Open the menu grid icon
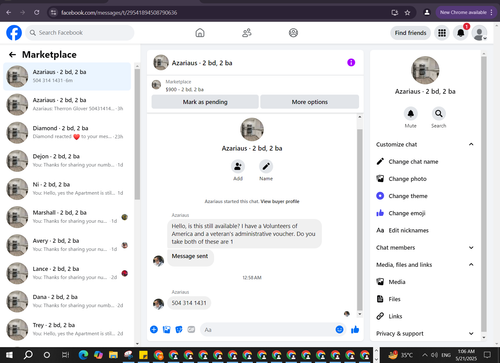This screenshot has width=500, height=363. pos(442,33)
